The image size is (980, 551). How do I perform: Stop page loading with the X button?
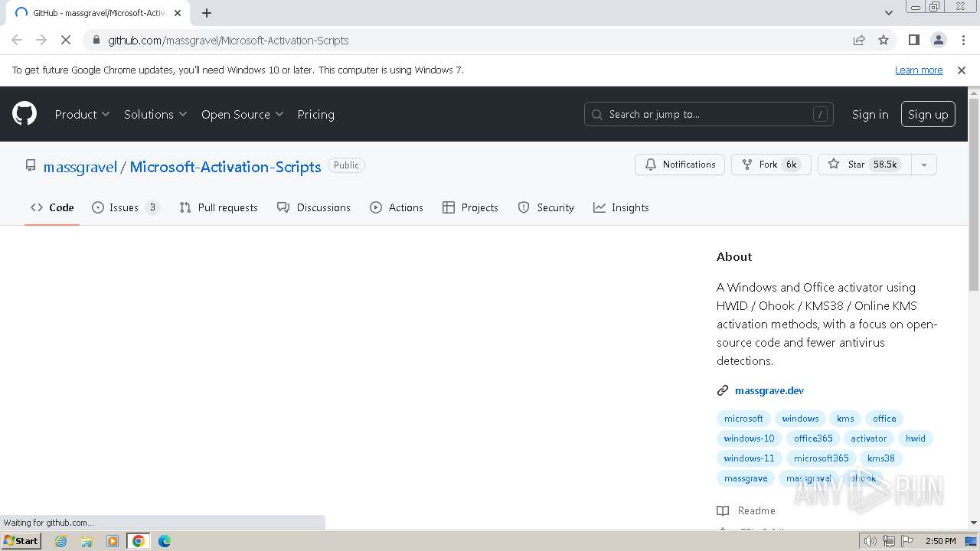pyautogui.click(x=66, y=40)
